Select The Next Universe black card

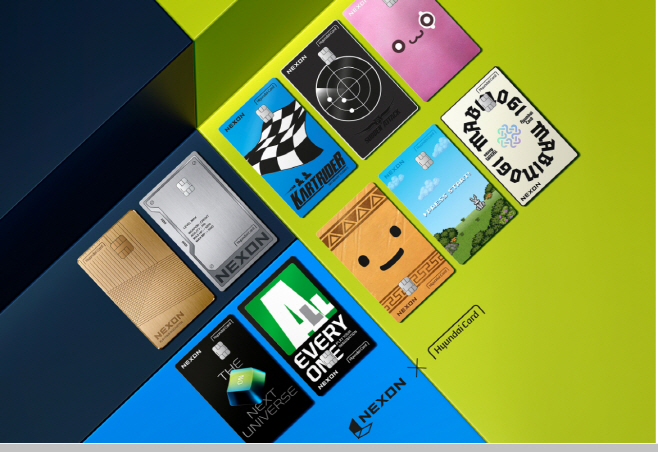(244, 379)
